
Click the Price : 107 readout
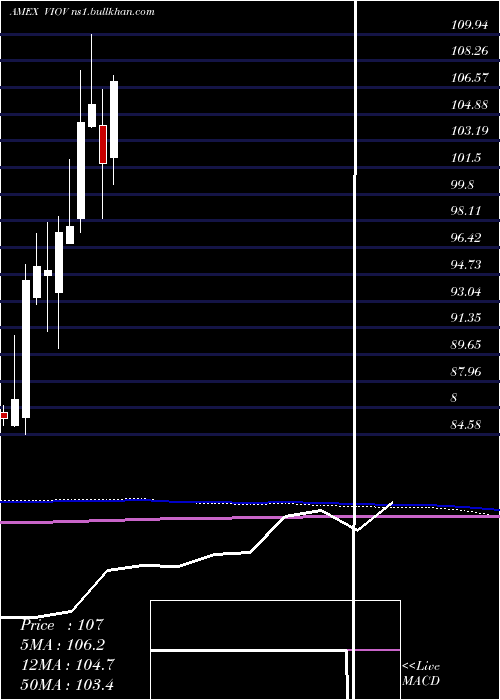[x=62, y=625]
